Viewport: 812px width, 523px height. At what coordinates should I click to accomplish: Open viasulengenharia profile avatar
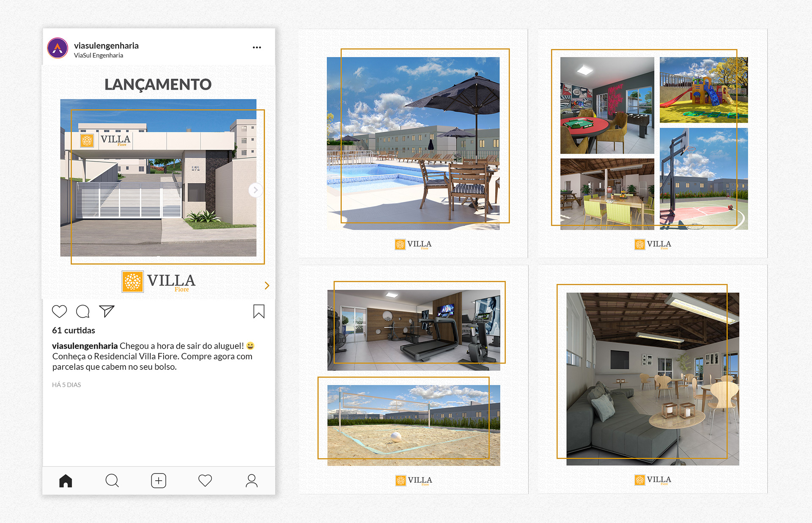[58, 48]
